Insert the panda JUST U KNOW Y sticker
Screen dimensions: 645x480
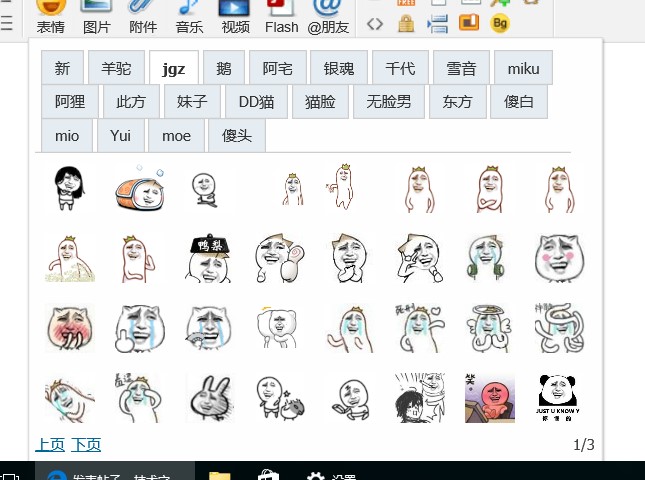click(558, 398)
